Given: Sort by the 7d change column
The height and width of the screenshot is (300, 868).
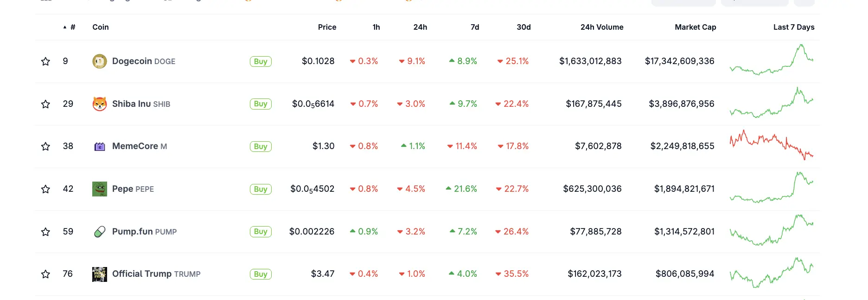Looking at the screenshot, I should click(x=474, y=27).
